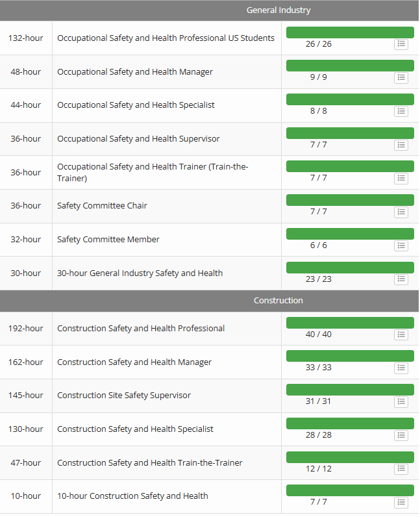The width and height of the screenshot is (420, 517).
Task: Click list icon for Occupational Safety and Health Manager
Action: pyautogui.click(x=401, y=78)
